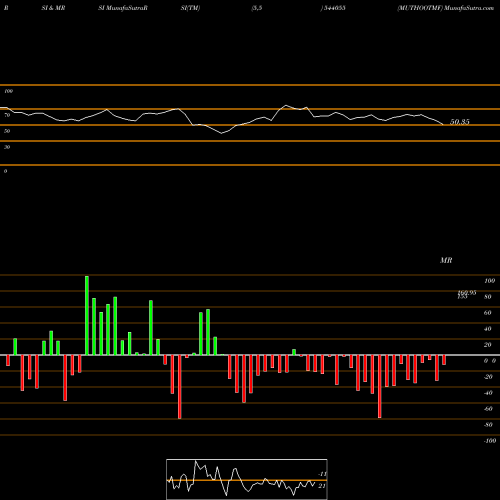Open the mini overview chart at the bottom
Viewport: 500px width, 500px height.
[x=247, y=479]
